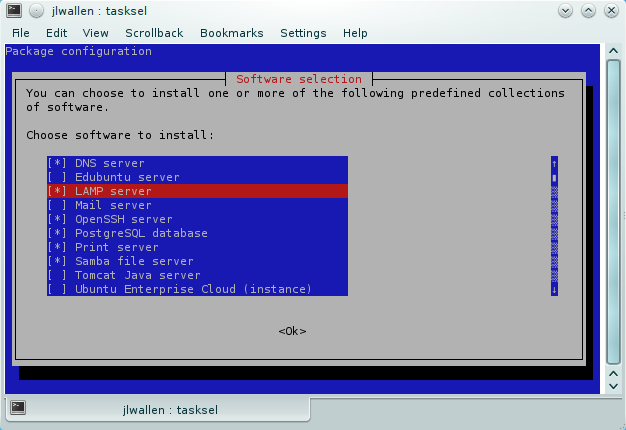Check the Edubuntu server checkbox
626x430 pixels.
57,177
